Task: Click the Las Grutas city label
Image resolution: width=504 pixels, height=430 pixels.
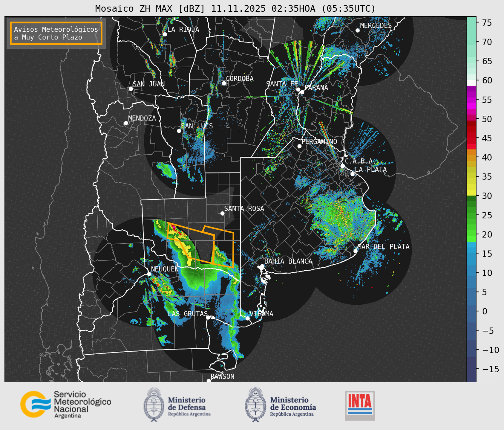Action: [x=188, y=314]
